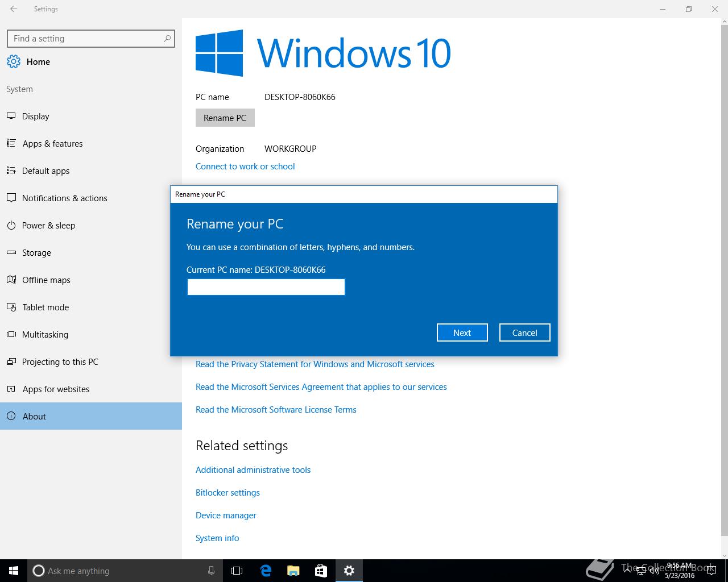Viewport: 728px width, 582px height.
Task: Click the Power & sleep icon
Action: [11, 225]
